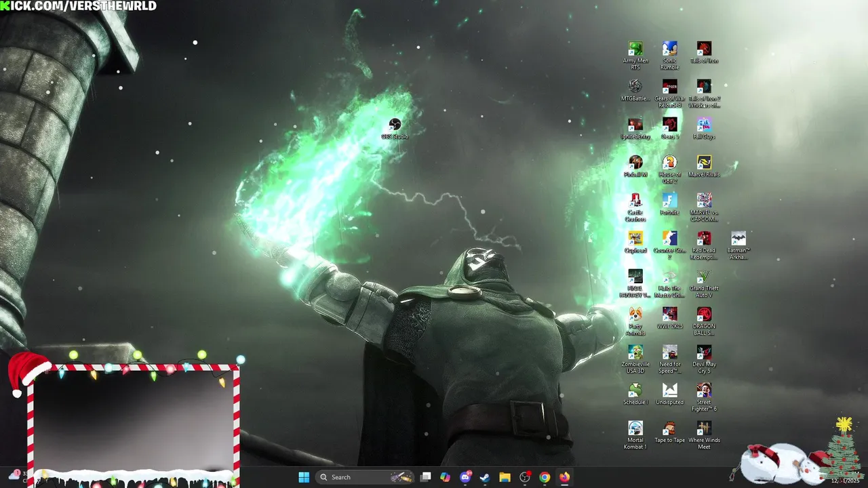The height and width of the screenshot is (488, 868).
Task: Launch Copilot from the taskbar
Action: point(445,477)
